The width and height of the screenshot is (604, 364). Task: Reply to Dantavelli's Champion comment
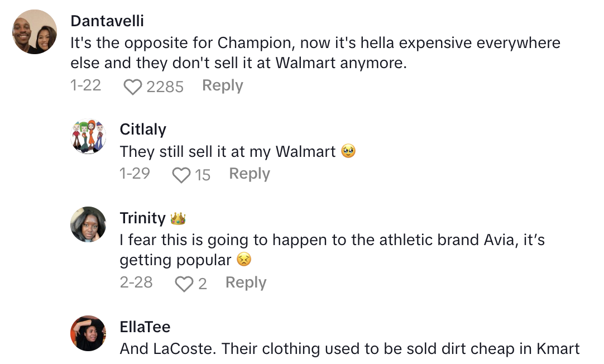click(x=222, y=86)
